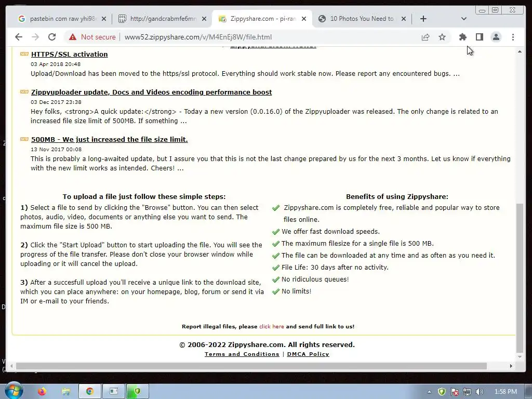Click the text 'File Life: 30 days after no activity.'
Viewport: 532px width, 399px height.
tap(335, 268)
